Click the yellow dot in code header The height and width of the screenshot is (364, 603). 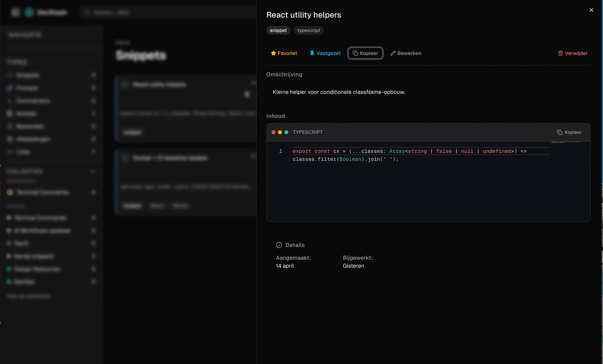click(x=280, y=132)
